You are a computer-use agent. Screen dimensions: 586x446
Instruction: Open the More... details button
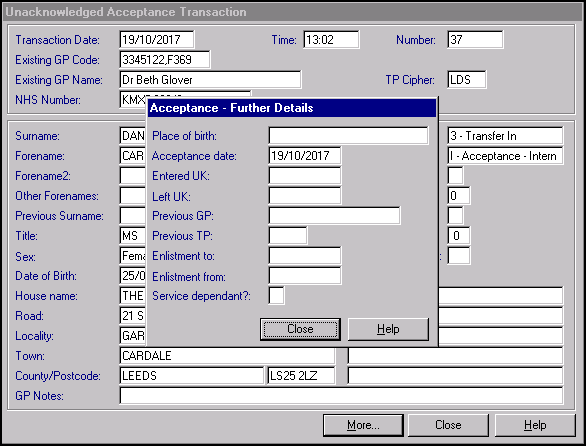pyautogui.click(x=363, y=425)
